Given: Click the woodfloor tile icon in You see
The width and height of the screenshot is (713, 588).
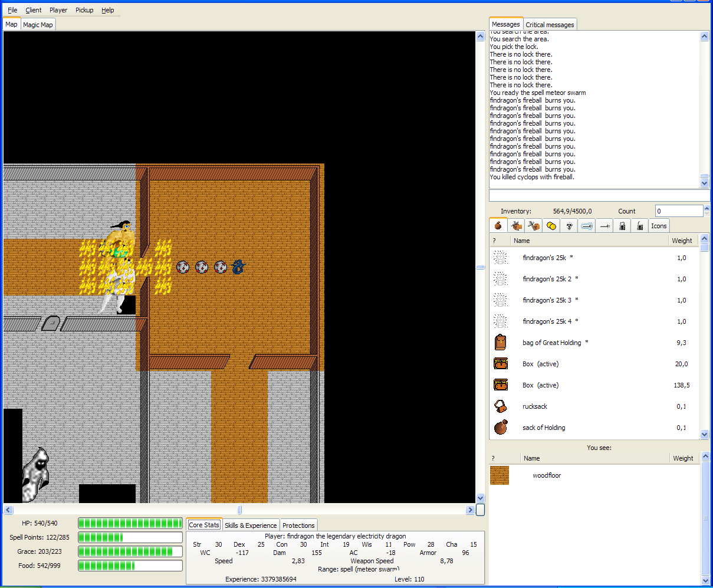Looking at the screenshot, I should point(500,475).
